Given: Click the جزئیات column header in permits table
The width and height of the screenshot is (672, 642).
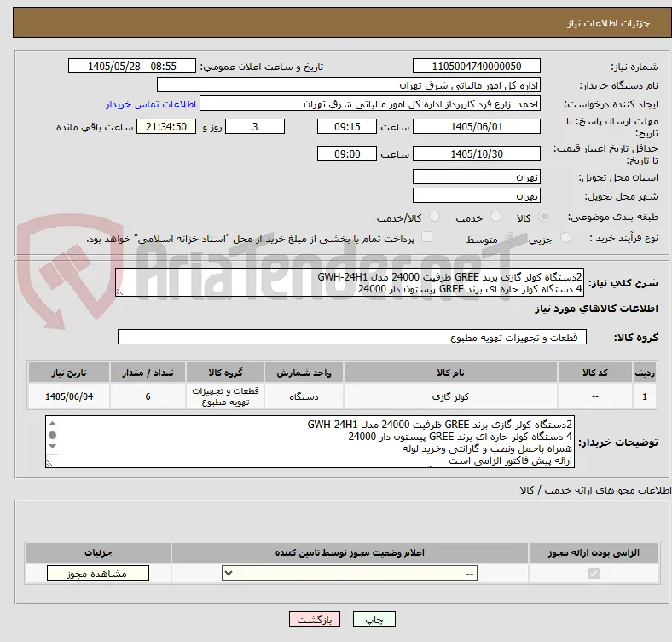Looking at the screenshot, I should (x=99, y=552).
